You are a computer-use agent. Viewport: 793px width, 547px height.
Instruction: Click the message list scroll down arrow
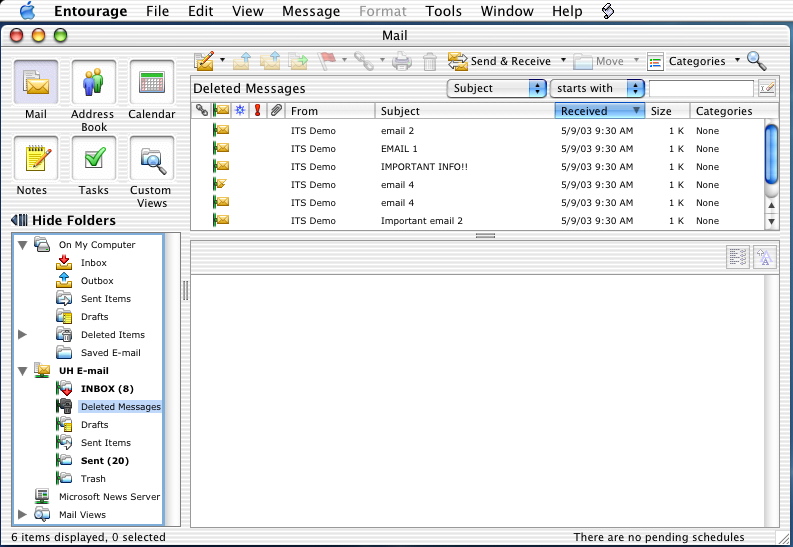(771, 221)
